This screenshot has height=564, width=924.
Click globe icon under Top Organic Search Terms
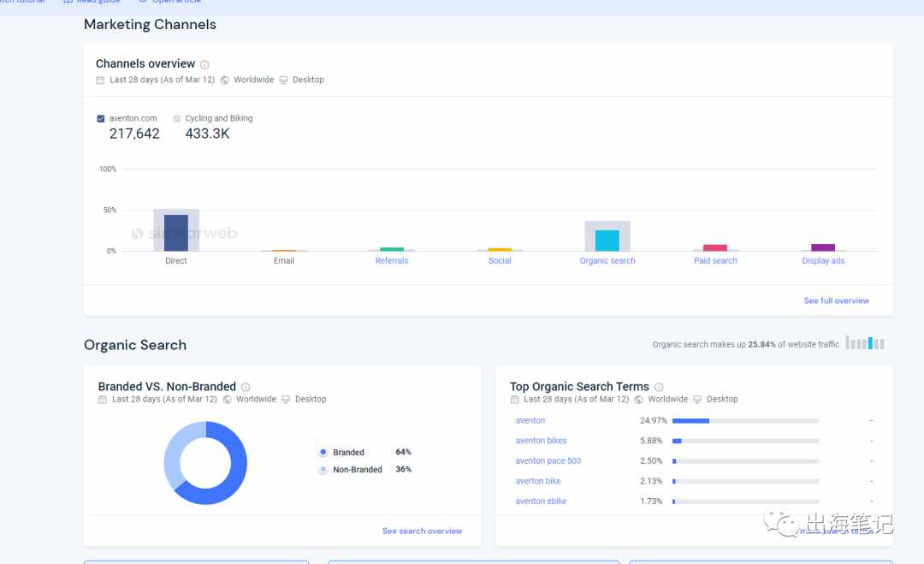[x=639, y=400]
